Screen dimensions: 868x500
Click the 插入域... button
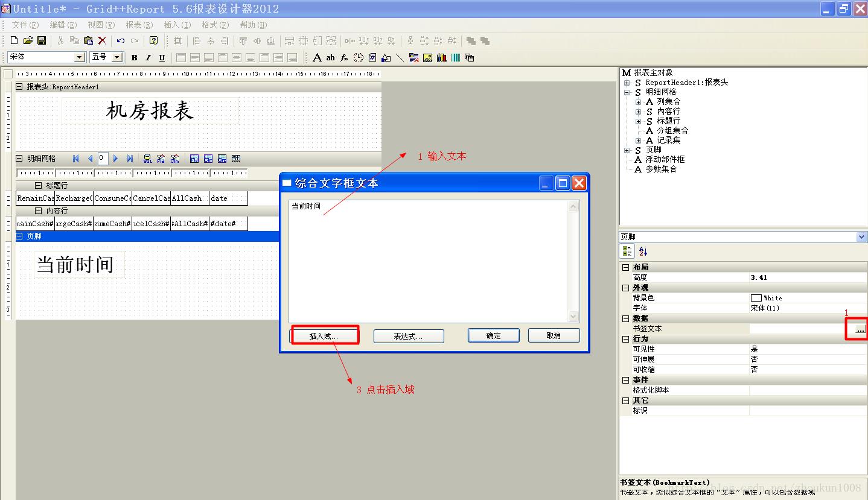tap(325, 335)
